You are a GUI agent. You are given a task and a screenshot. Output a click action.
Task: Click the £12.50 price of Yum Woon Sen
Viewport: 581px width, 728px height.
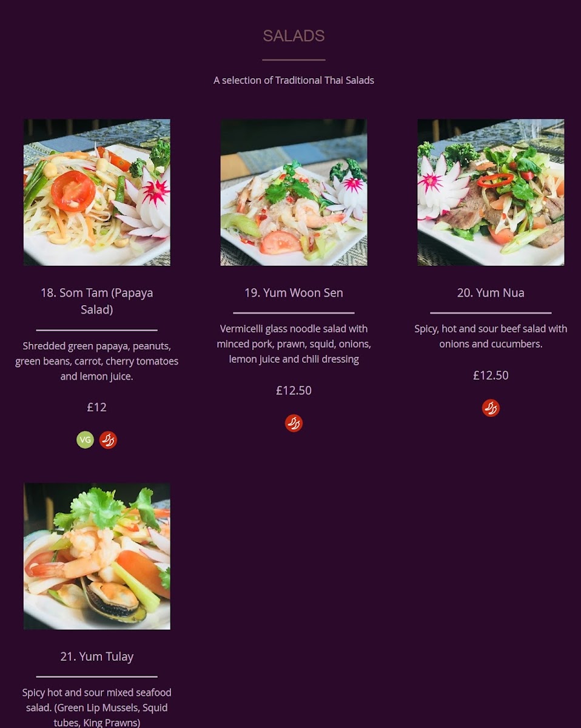(294, 390)
